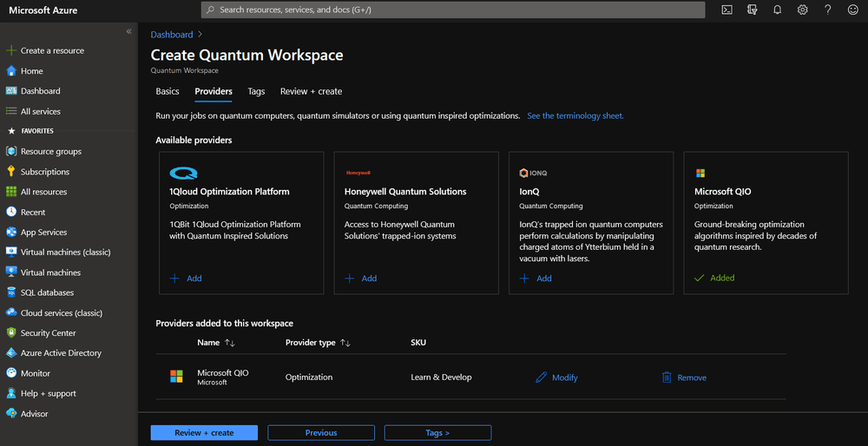Viewport: 868px width, 446px height.
Task: Click the SKU column header
Action: [418, 343]
